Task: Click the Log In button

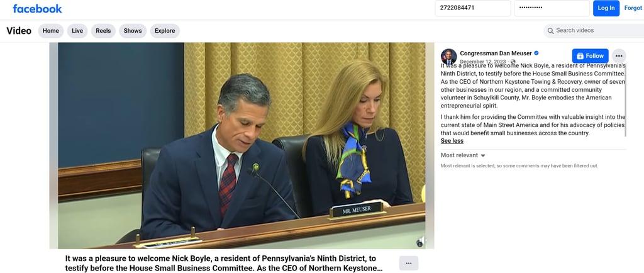Action: click(x=606, y=8)
